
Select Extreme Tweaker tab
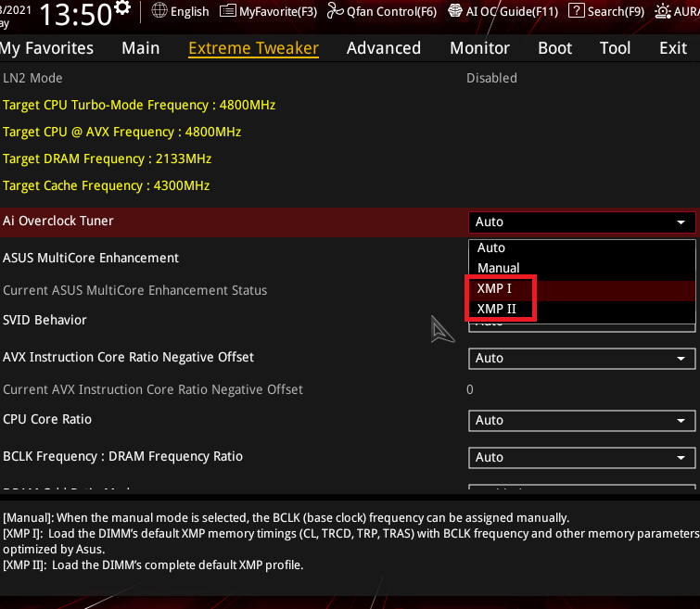tap(253, 48)
